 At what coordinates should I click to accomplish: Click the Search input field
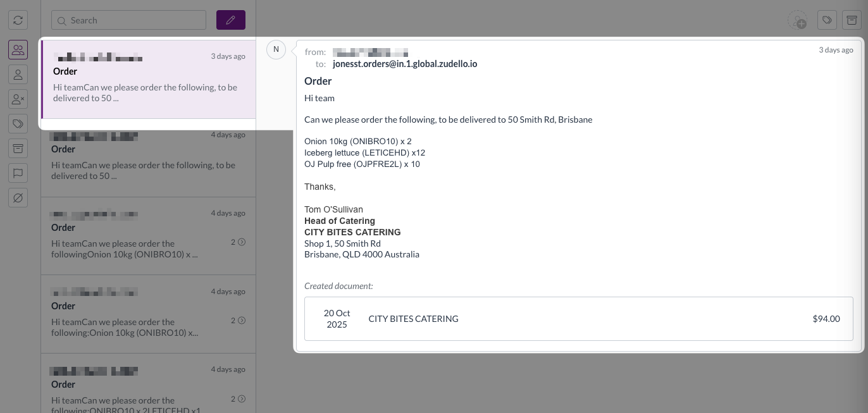point(129,20)
